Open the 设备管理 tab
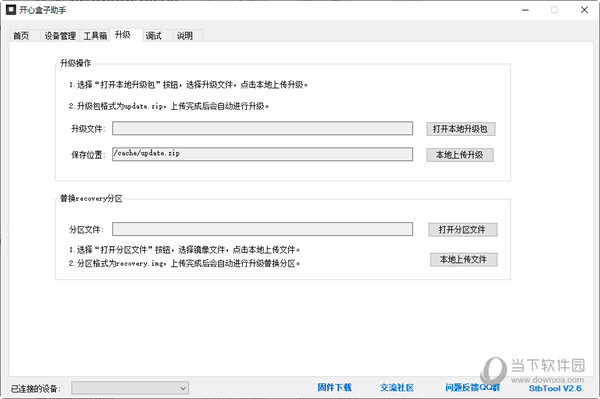This screenshot has height=399, width=600. [60, 36]
